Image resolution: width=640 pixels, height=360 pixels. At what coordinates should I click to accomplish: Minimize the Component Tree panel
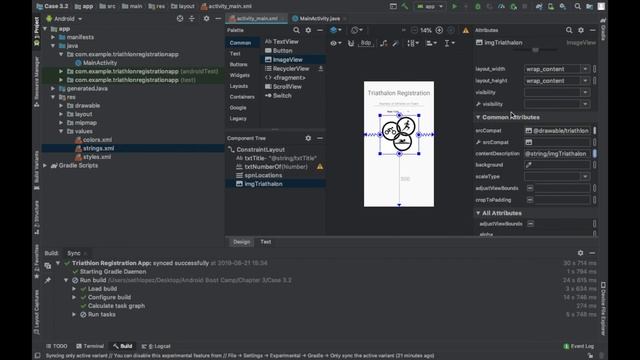tap(320, 138)
